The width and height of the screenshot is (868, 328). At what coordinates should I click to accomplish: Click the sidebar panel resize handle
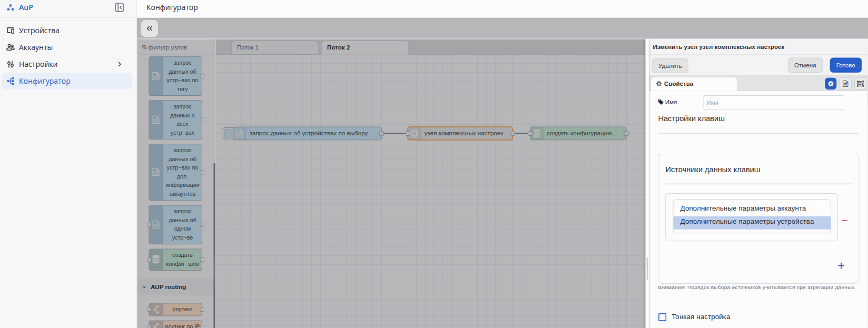(647, 269)
